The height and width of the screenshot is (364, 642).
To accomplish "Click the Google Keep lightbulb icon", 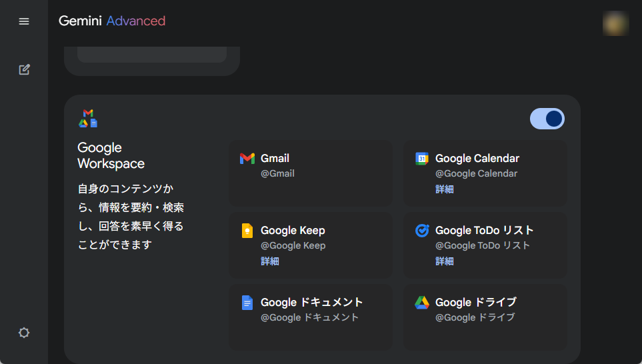I will tap(247, 231).
